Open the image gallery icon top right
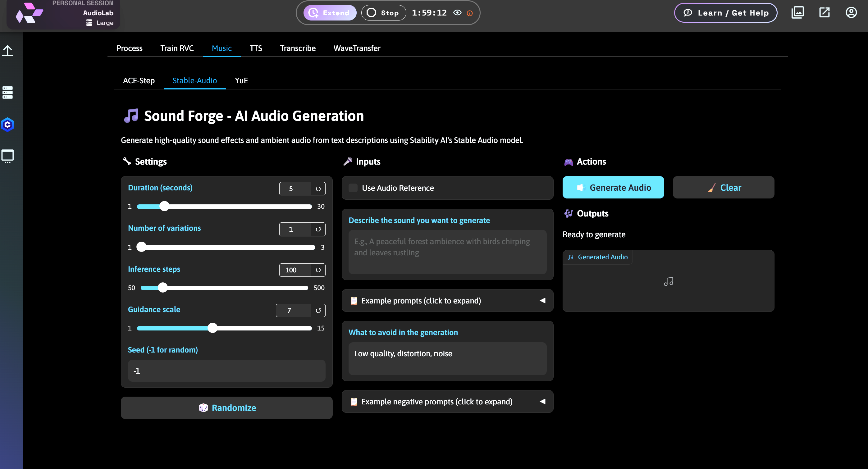The image size is (868, 469). 797,13
